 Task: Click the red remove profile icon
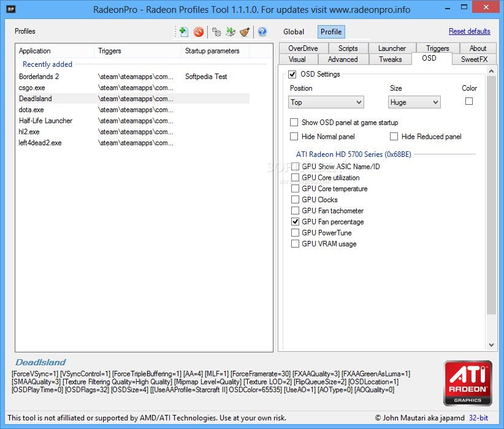tap(199, 32)
